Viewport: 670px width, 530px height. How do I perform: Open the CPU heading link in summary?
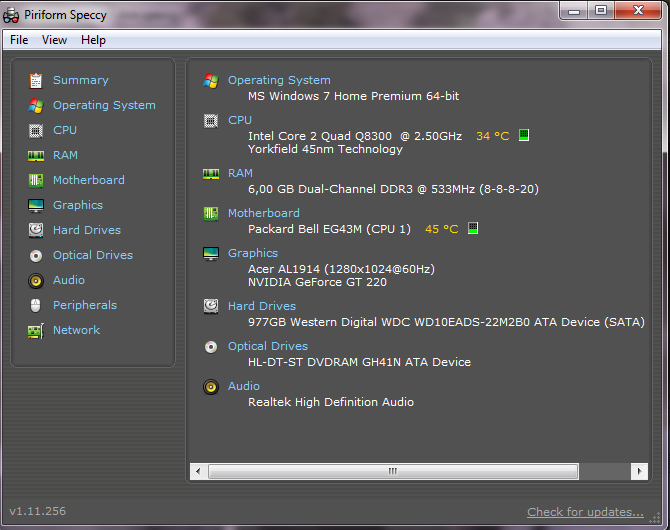(240, 121)
